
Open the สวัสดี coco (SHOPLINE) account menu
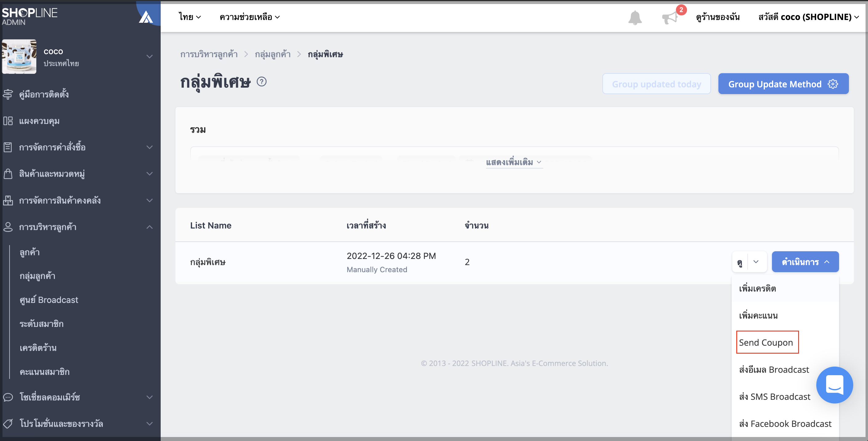808,17
